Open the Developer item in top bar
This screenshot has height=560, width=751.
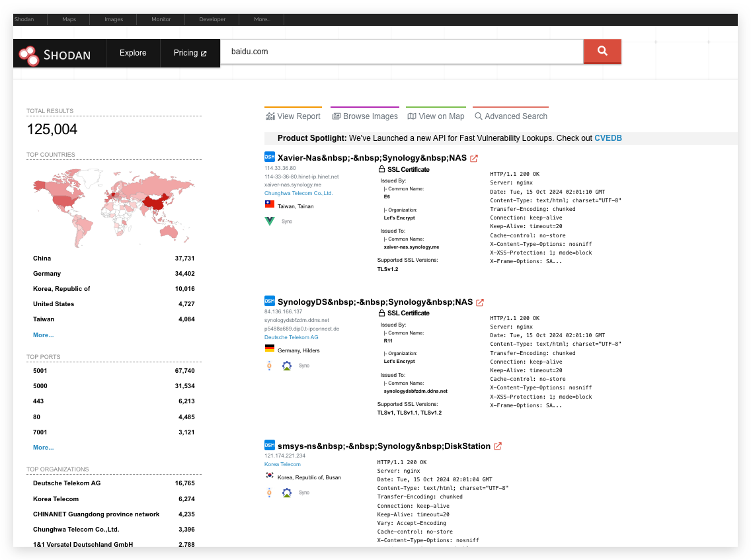pos(212,20)
